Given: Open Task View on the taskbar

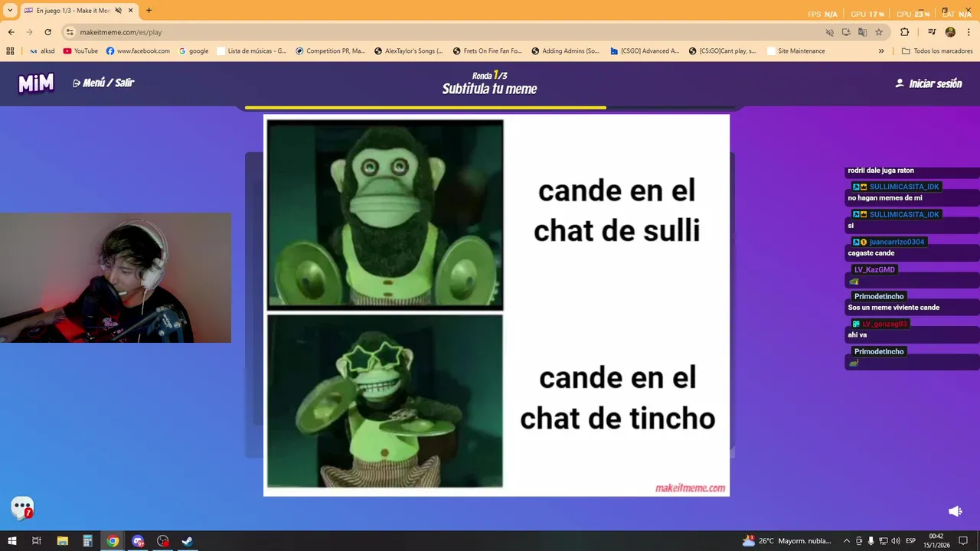Looking at the screenshot, I should (x=36, y=541).
